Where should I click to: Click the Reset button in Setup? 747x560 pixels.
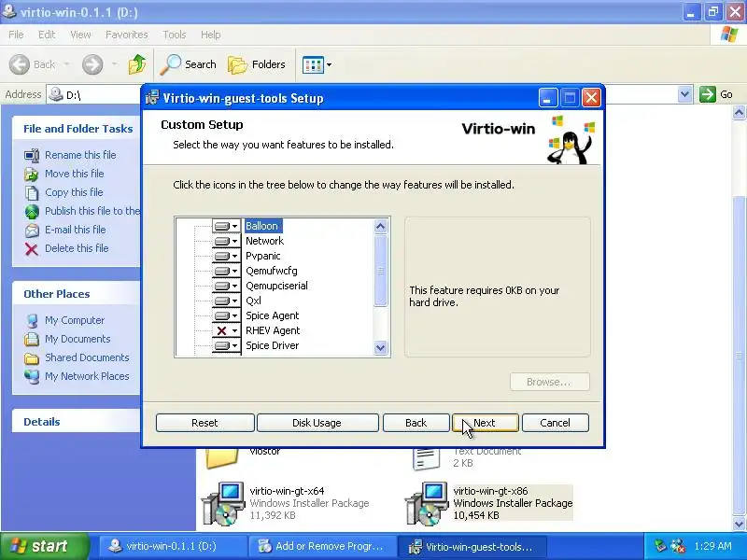pyautogui.click(x=204, y=423)
